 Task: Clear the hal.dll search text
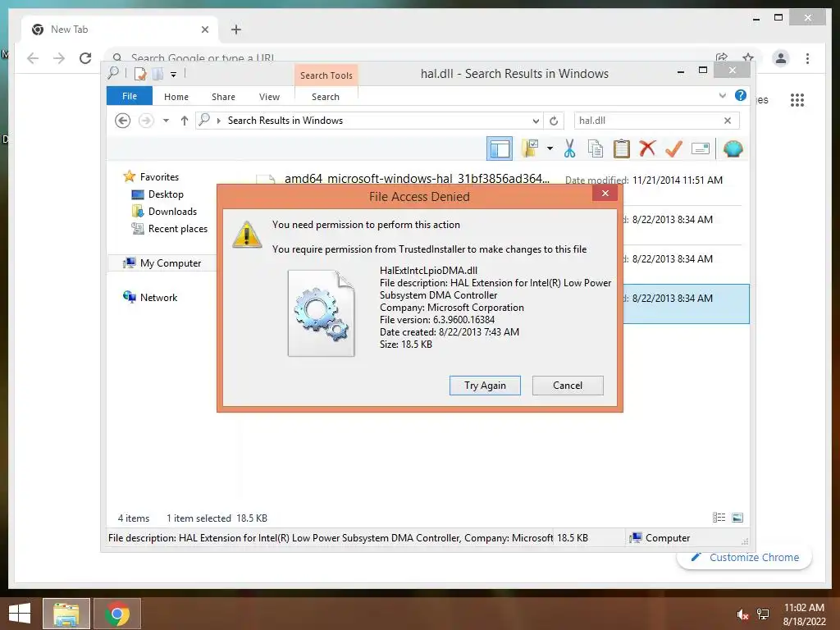[728, 121]
